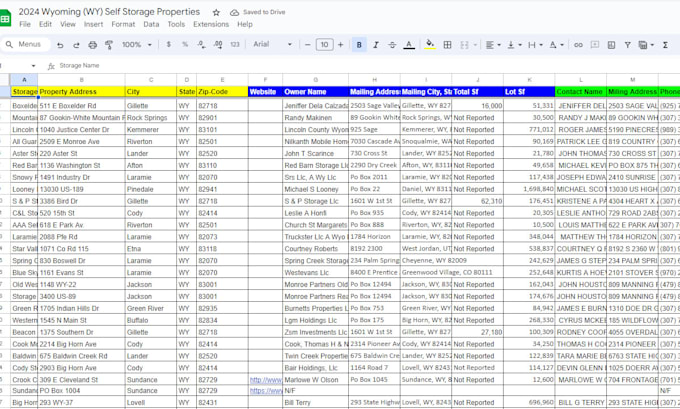This screenshot has height=409, width=680.
Task: Increase the font size
Action: pyautogui.click(x=341, y=44)
